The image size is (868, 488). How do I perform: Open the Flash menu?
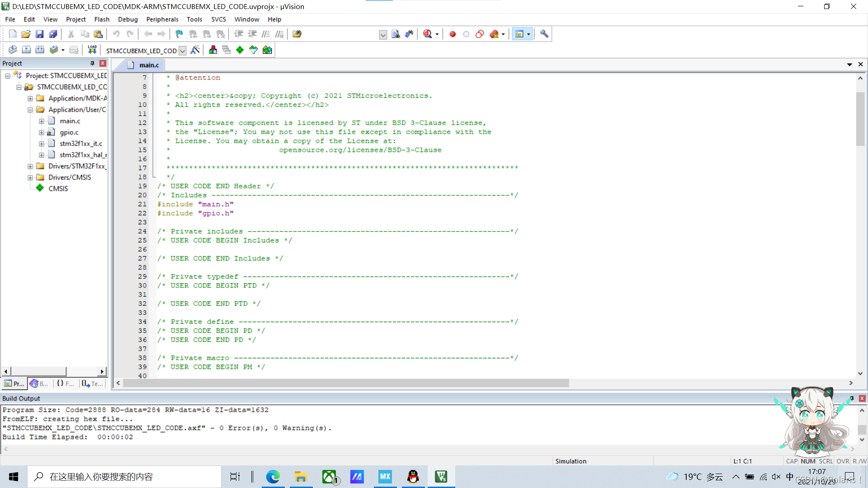pyautogui.click(x=102, y=19)
